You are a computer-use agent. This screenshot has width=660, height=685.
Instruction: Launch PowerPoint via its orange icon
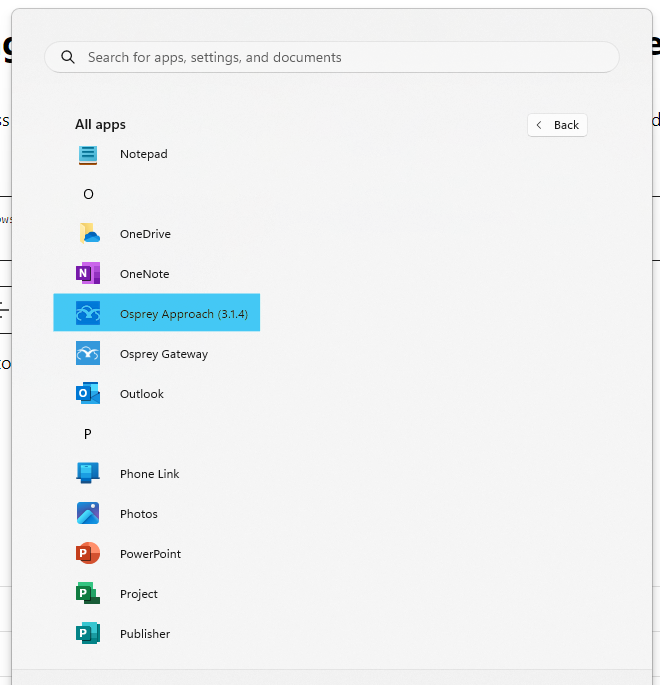click(x=88, y=553)
